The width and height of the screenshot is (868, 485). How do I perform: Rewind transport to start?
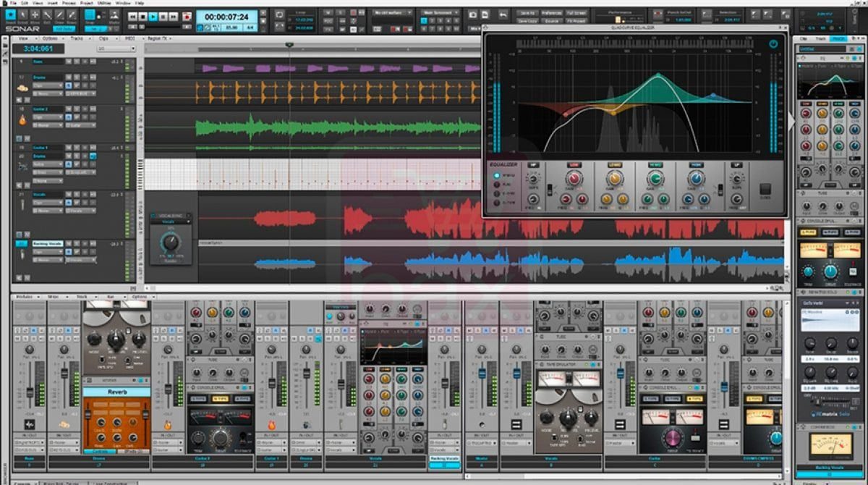(132, 17)
